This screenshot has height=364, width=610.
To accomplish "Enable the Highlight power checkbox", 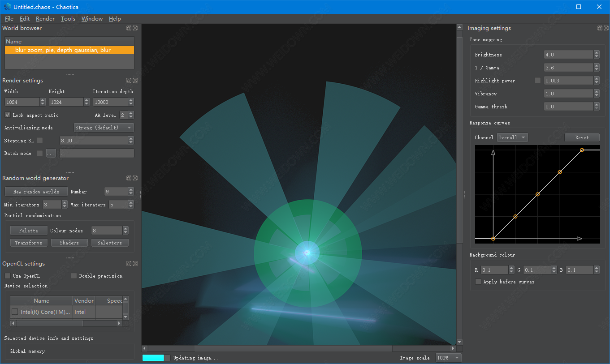I will pyautogui.click(x=538, y=80).
